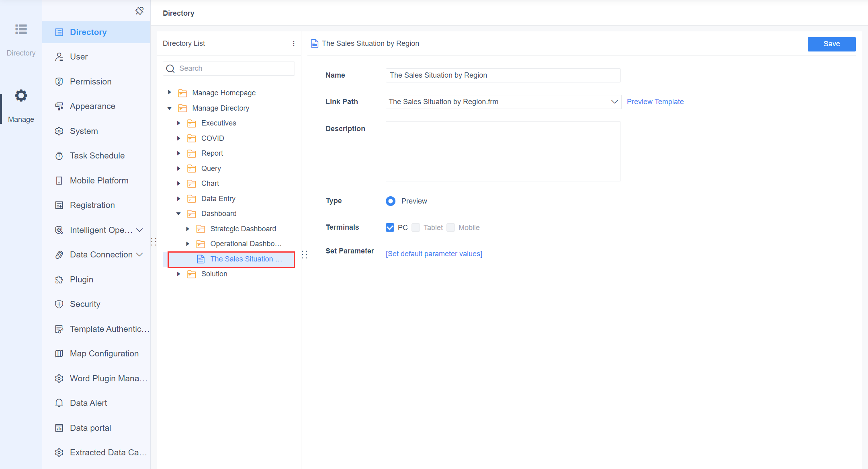Unpin the sidebar using the pin icon
The height and width of the screenshot is (469, 868).
click(x=139, y=10)
